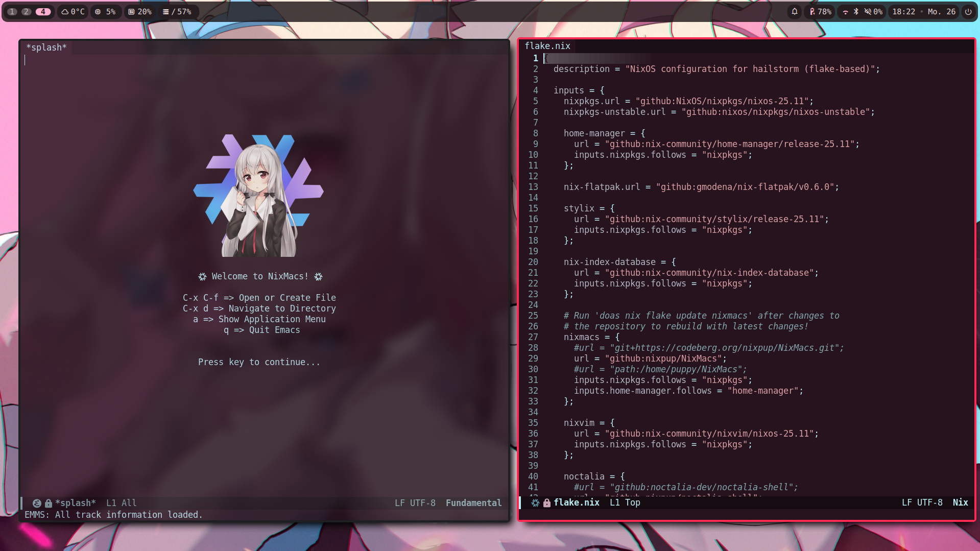This screenshot has height=551, width=980.
Task: Click 'nixvim = {' on line 35
Action: 589,422
